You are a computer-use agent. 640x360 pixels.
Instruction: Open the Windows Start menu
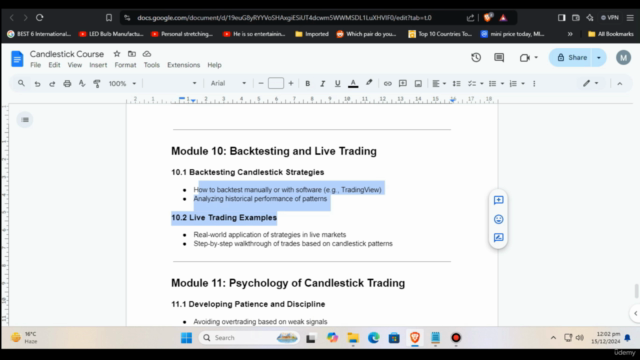coord(187,338)
